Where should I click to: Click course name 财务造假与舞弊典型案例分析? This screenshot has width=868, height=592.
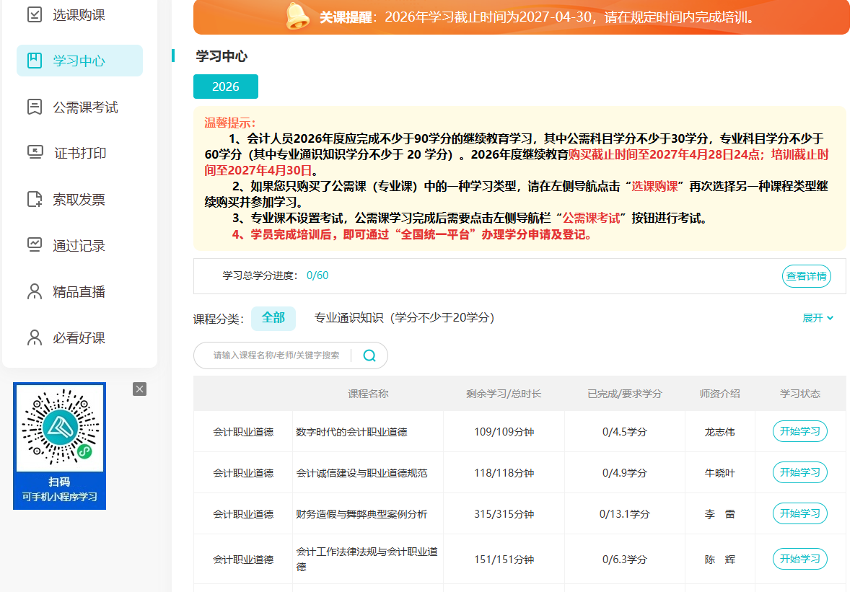[361, 515]
